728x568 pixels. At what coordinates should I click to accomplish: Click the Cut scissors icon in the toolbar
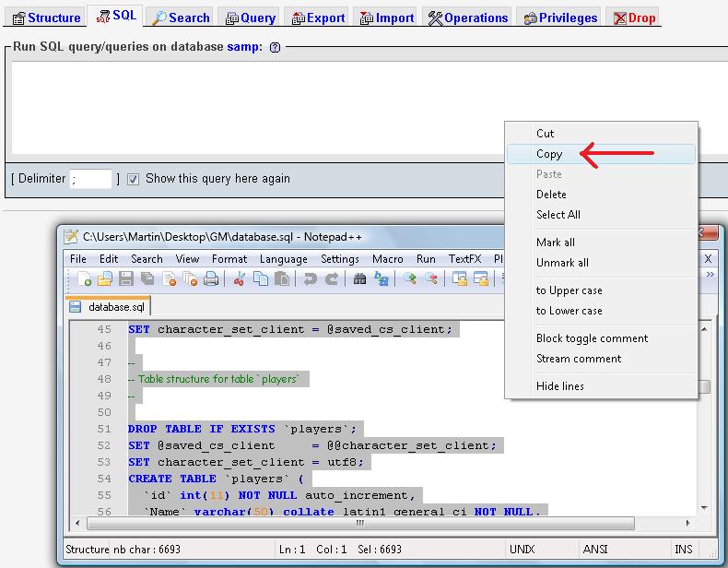(239, 278)
